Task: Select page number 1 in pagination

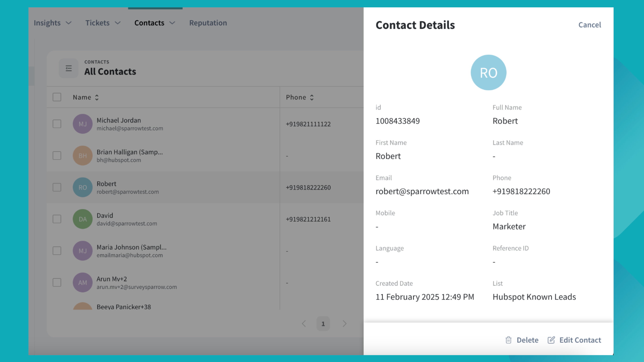Action: 323,324
